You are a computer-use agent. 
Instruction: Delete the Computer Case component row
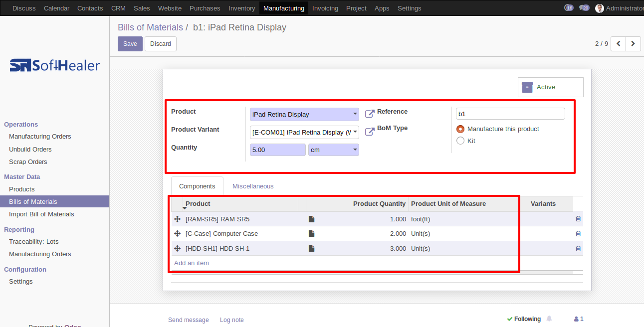(x=578, y=234)
